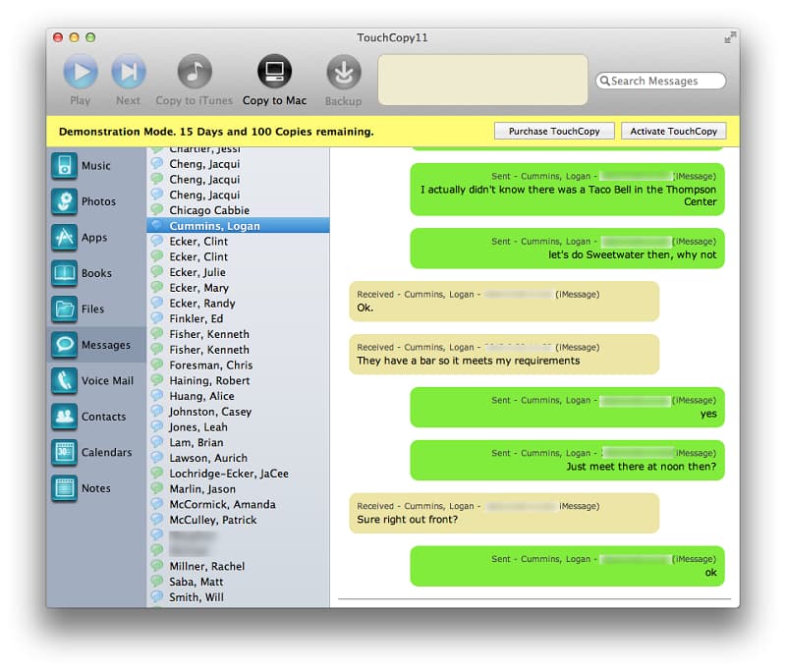Click the sent message about Taco Bell
786x672 pixels.
(568, 190)
